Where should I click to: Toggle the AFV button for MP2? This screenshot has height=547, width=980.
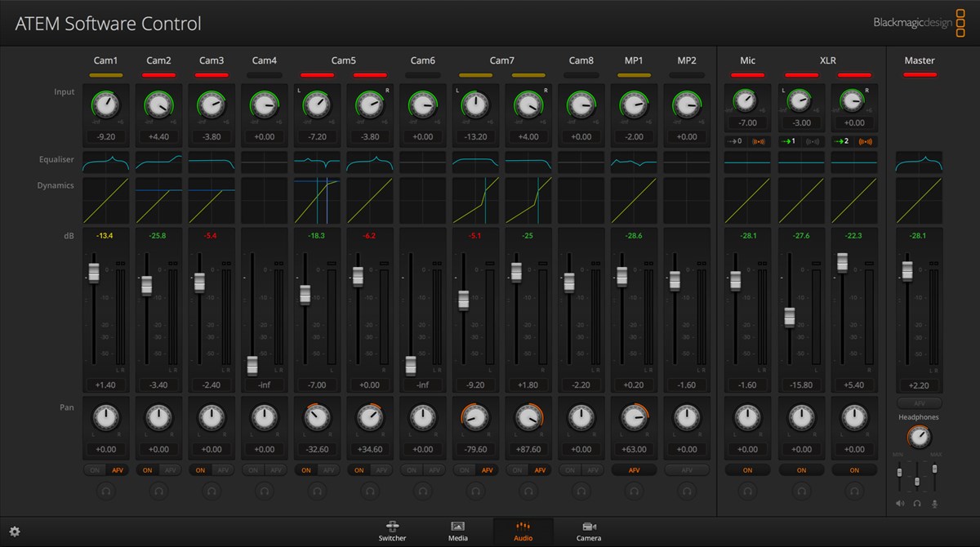[x=687, y=470]
